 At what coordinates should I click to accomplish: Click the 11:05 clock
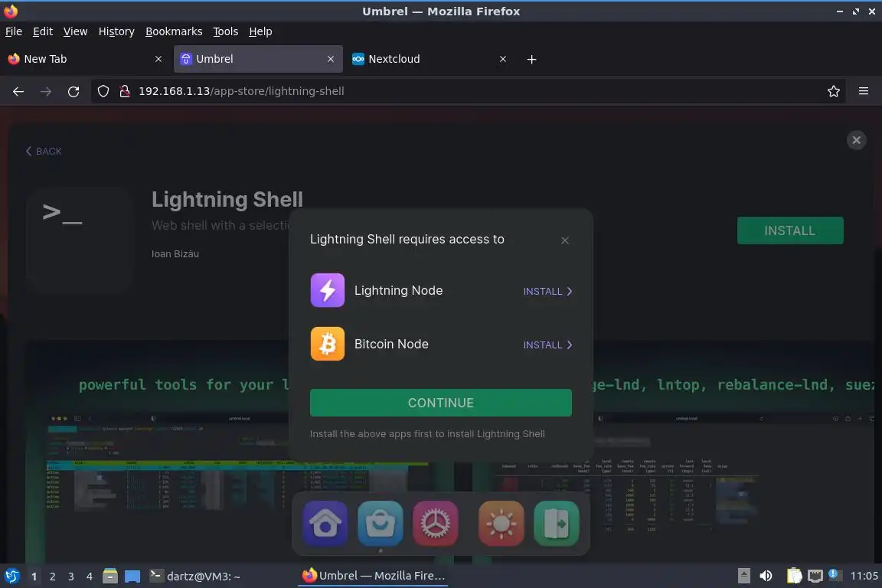coord(864,576)
